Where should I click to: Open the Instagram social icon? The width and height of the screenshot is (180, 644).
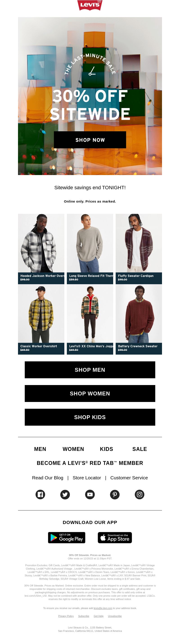click(139, 494)
